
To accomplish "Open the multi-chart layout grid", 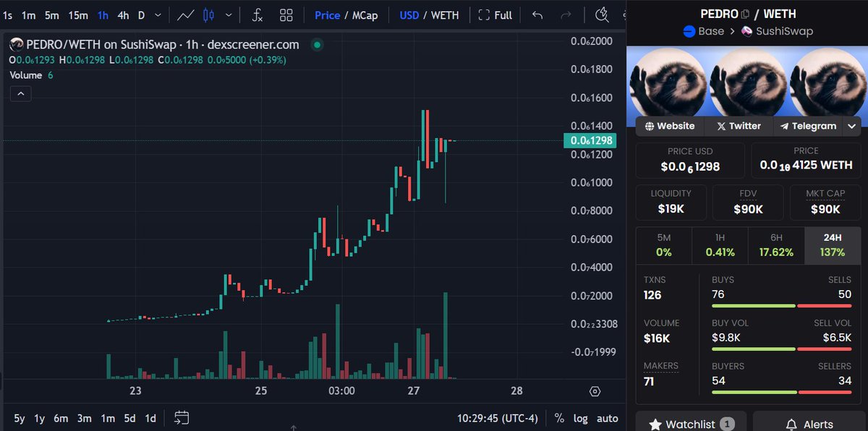I will coord(286,14).
